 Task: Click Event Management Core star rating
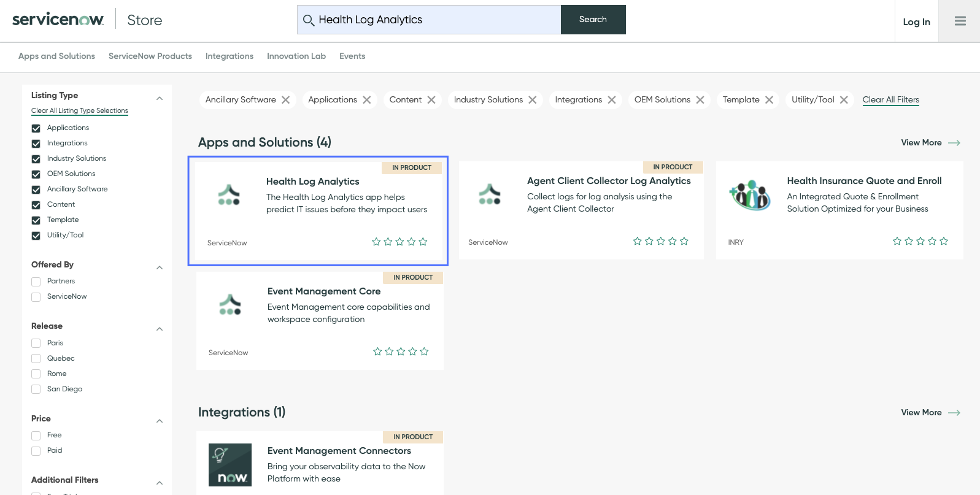click(401, 351)
